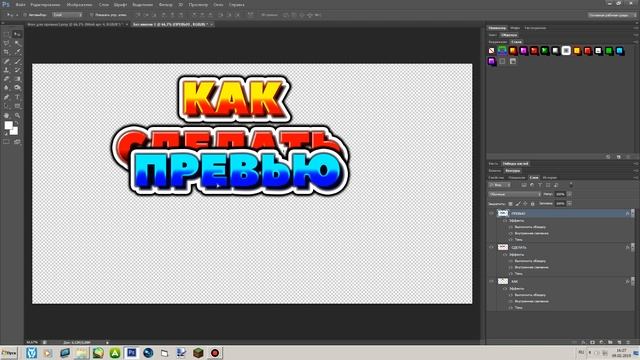Open the Изображение menu

coord(80,4)
